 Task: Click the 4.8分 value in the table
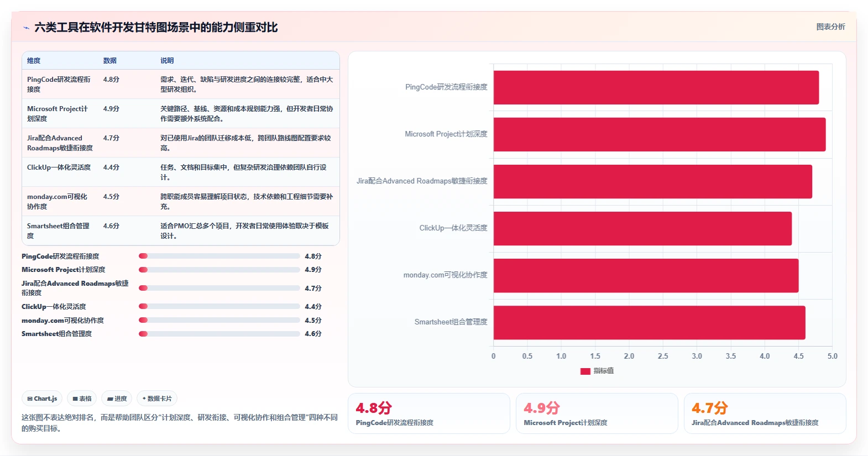click(111, 80)
